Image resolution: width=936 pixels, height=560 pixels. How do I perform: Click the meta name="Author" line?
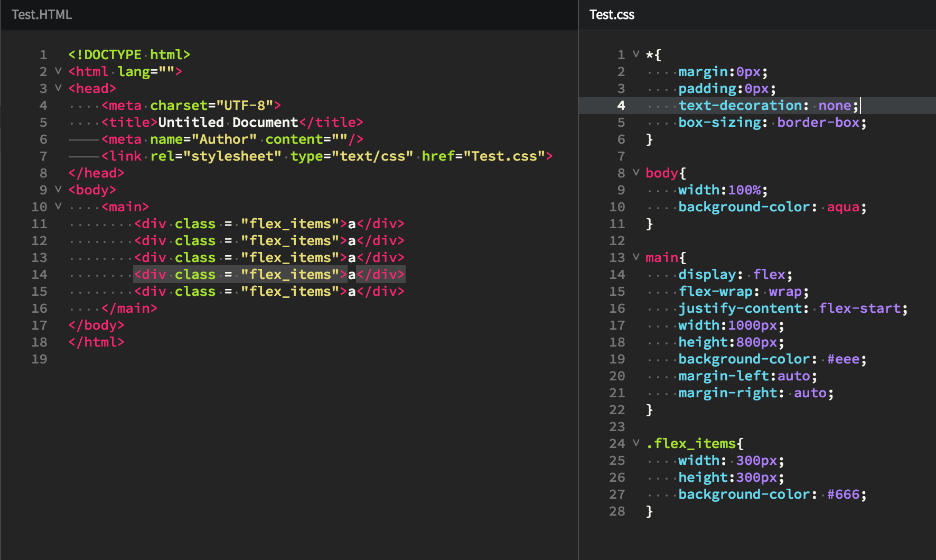[232, 139]
